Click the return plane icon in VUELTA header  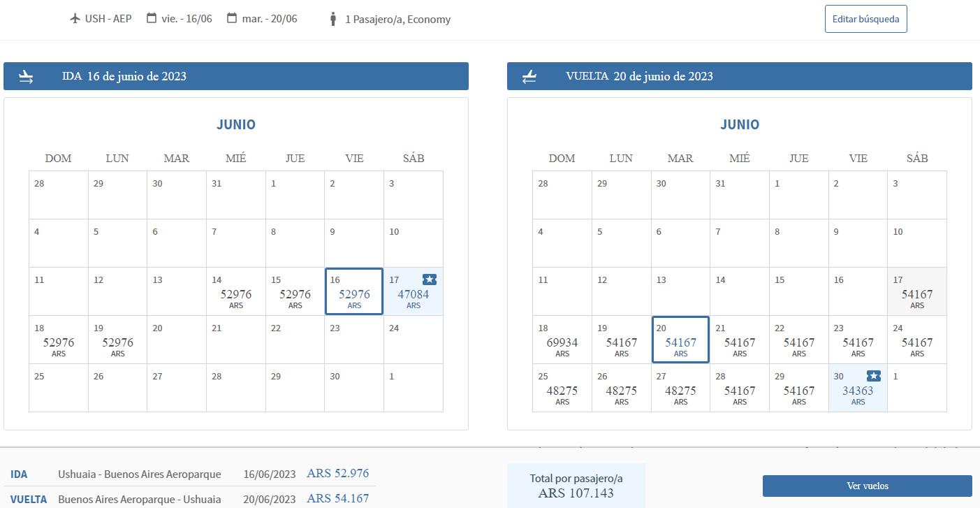[529, 77]
